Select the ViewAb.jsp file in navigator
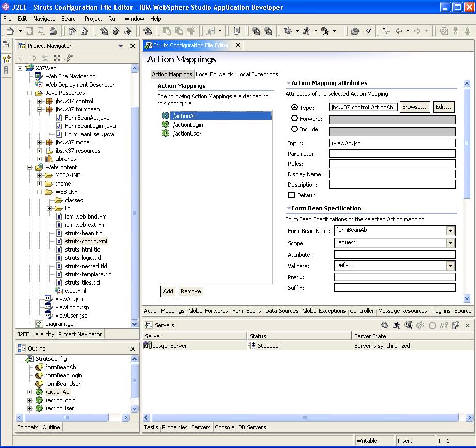The image size is (476, 448). coord(69,299)
